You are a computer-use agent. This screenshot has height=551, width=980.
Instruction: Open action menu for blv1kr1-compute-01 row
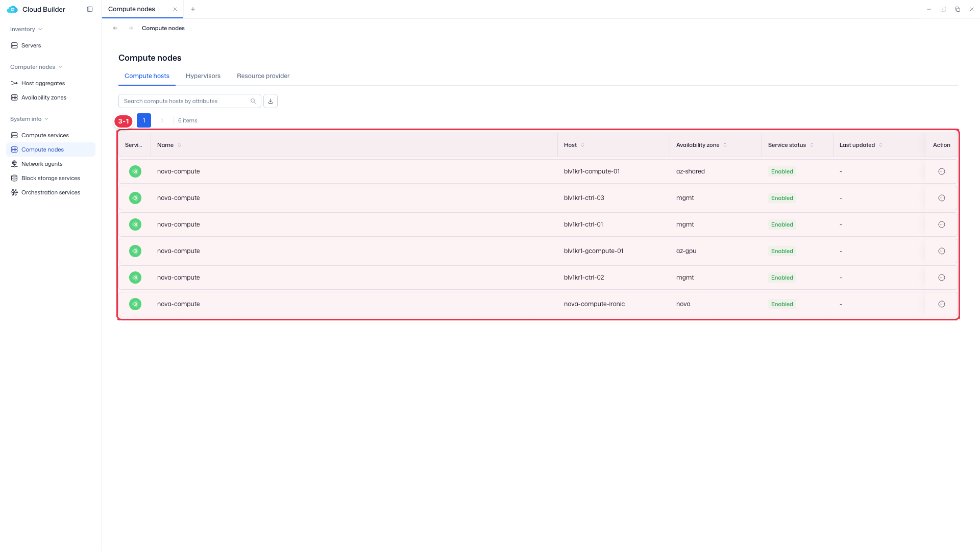pos(942,171)
